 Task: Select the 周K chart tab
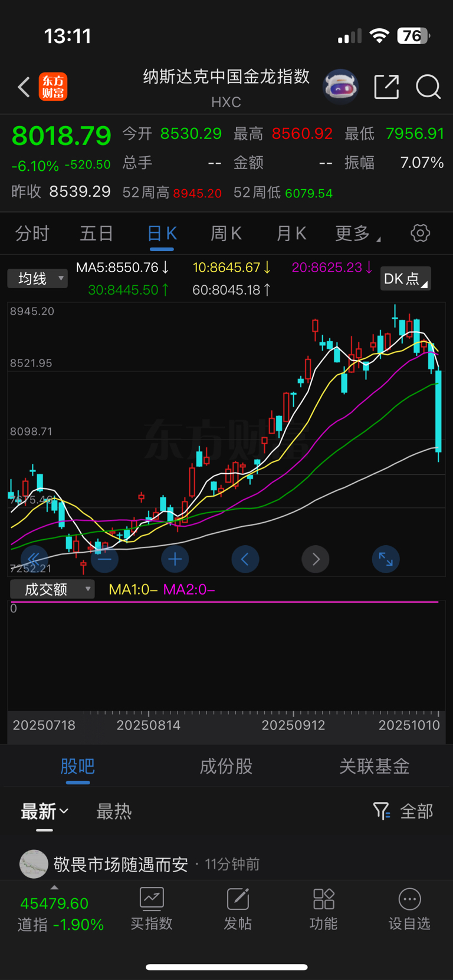(x=226, y=233)
